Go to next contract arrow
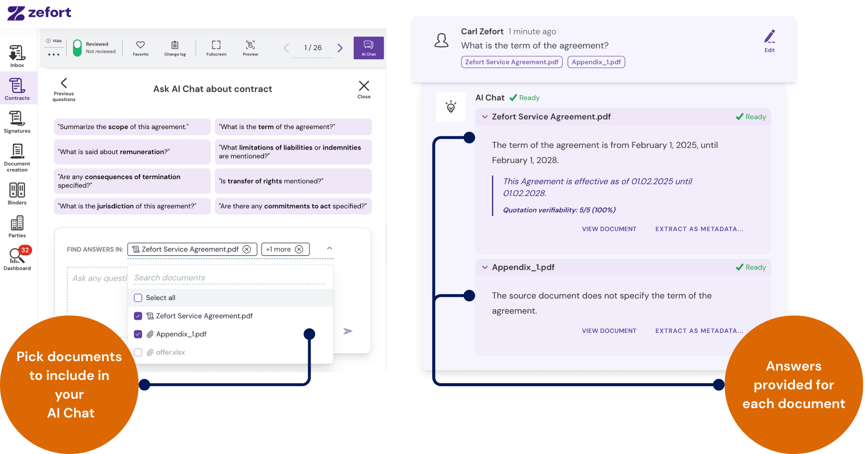Viewport: 868px width, 454px height. coord(340,48)
